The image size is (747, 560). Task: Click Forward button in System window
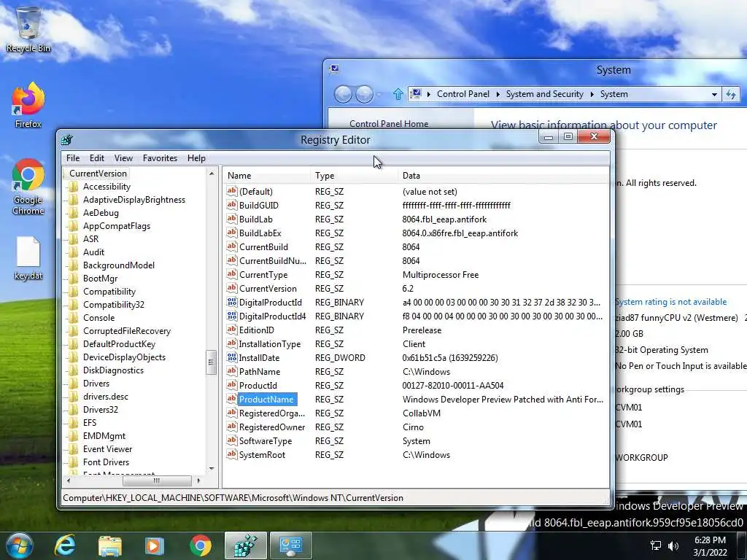[365, 94]
